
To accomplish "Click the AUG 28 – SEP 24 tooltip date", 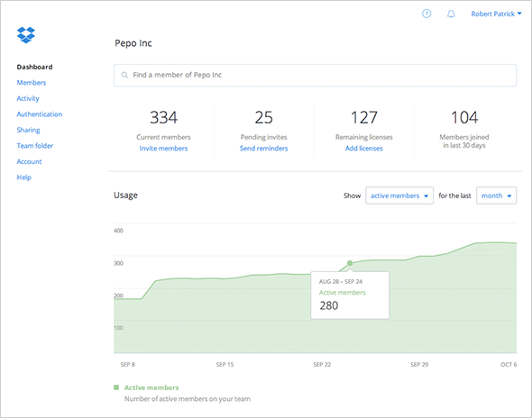I will point(341,282).
